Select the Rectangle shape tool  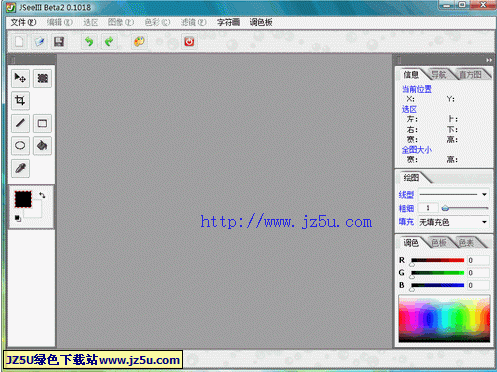click(42, 123)
